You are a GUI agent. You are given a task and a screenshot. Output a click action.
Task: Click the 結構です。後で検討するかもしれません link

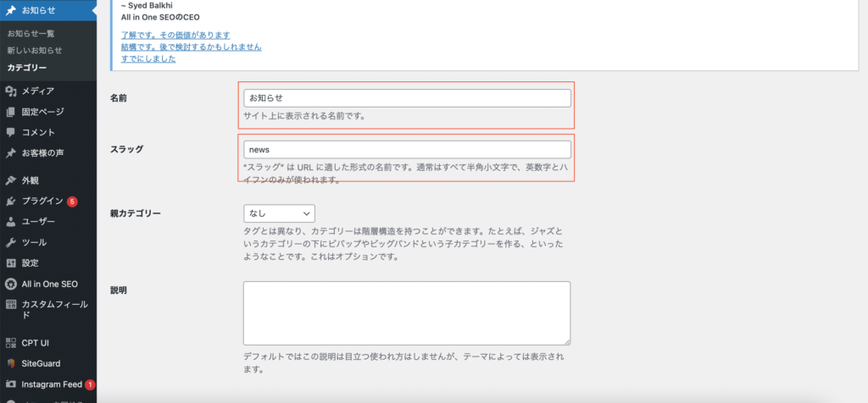coord(191,47)
